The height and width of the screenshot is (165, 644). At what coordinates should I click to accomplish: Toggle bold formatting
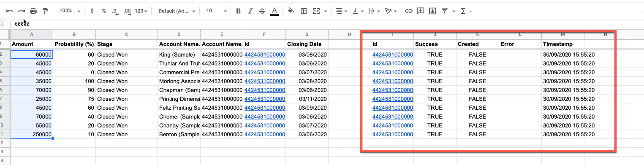click(238, 11)
